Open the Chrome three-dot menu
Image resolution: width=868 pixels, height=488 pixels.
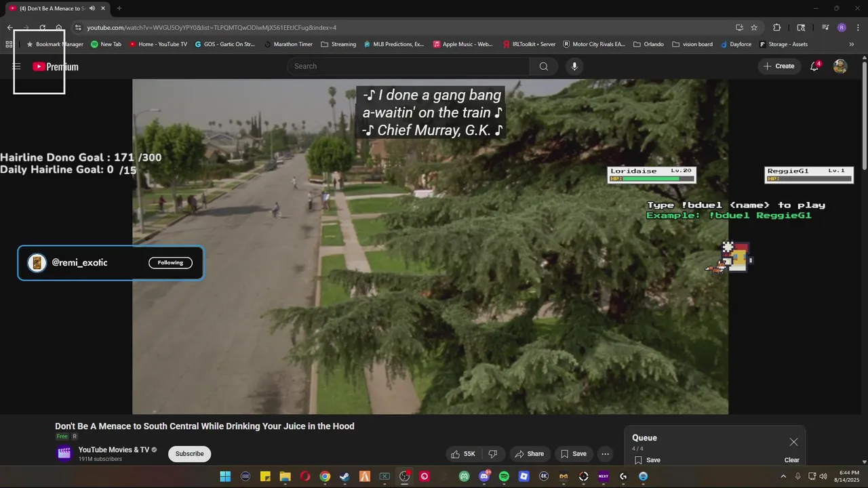pos(856,28)
